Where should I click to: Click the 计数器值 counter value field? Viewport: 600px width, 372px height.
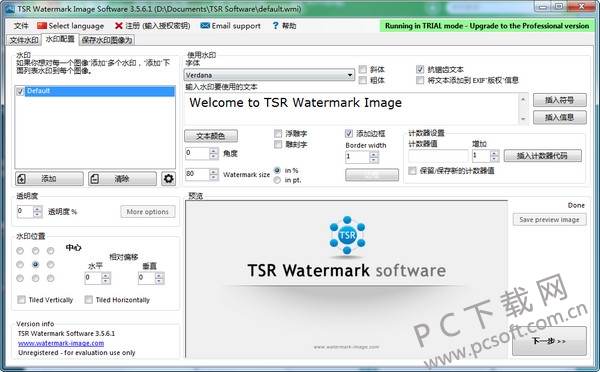438,156
